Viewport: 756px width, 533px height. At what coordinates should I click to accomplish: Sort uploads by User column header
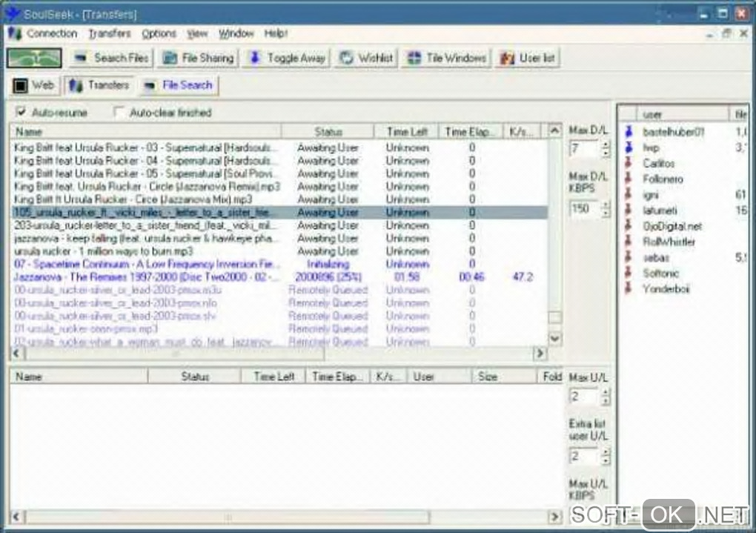click(x=439, y=377)
